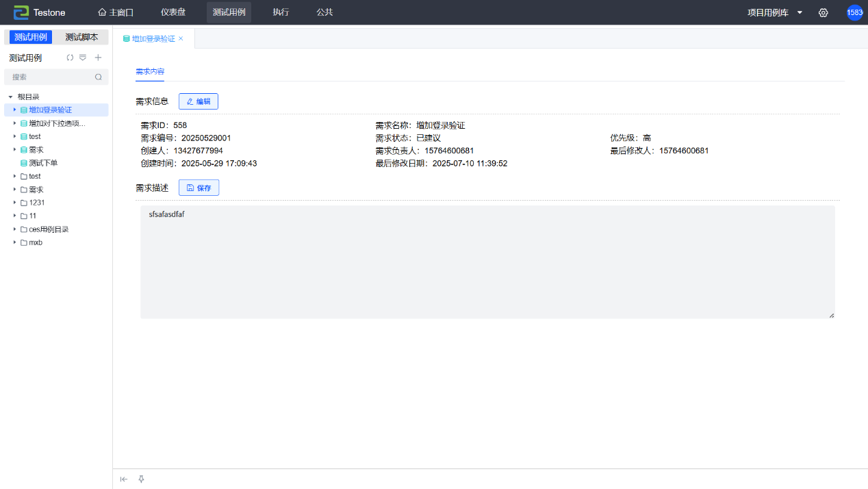
Task: Collapse the 根目录 tree node
Action: click(10, 97)
